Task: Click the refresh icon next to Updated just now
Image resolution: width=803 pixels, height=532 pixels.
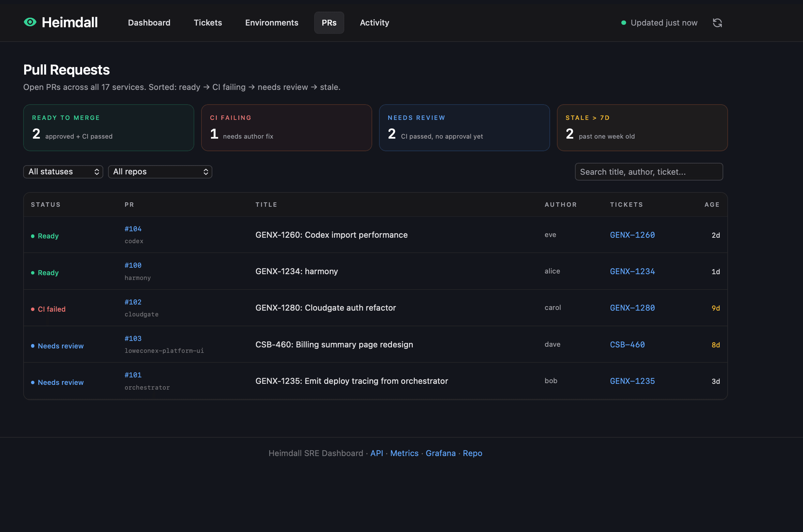Action: [717, 23]
